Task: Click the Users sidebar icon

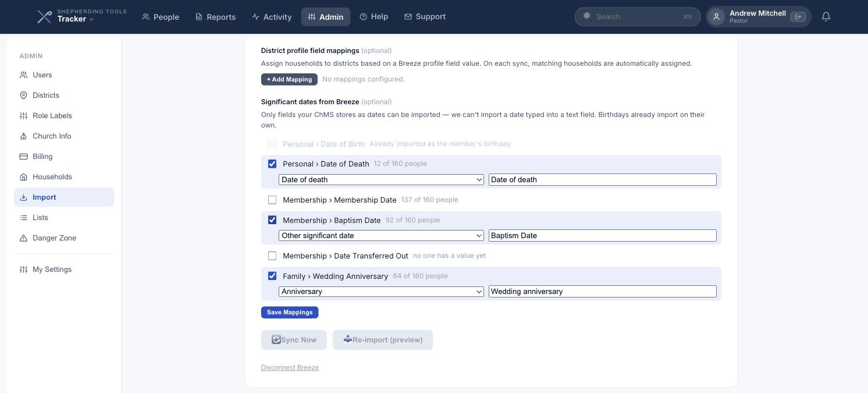Action: pos(23,75)
